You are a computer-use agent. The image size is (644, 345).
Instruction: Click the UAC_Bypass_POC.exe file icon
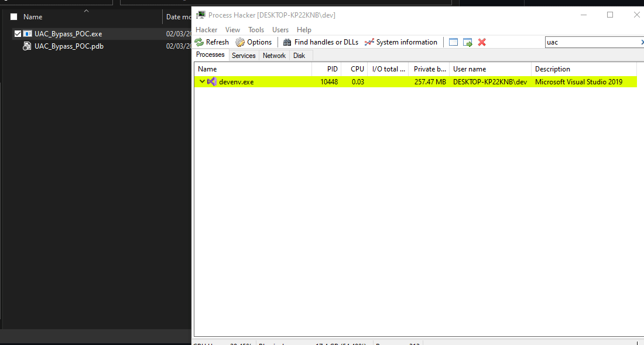click(28, 33)
